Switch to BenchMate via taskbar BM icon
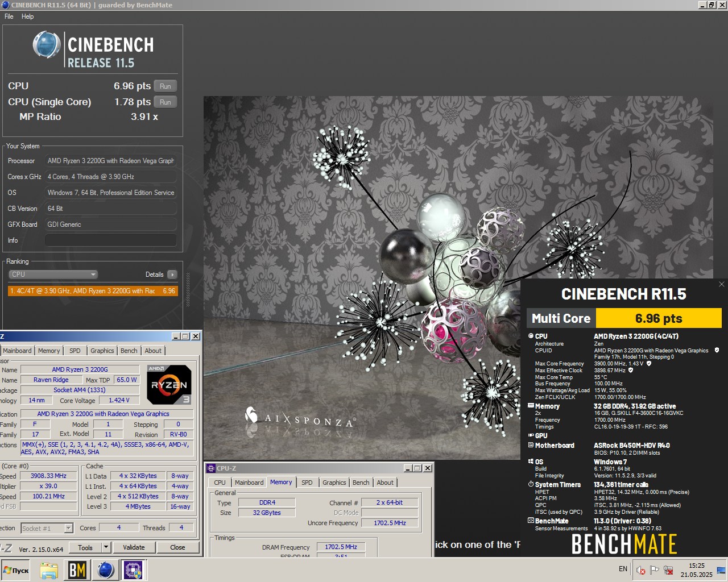 pos(77,570)
